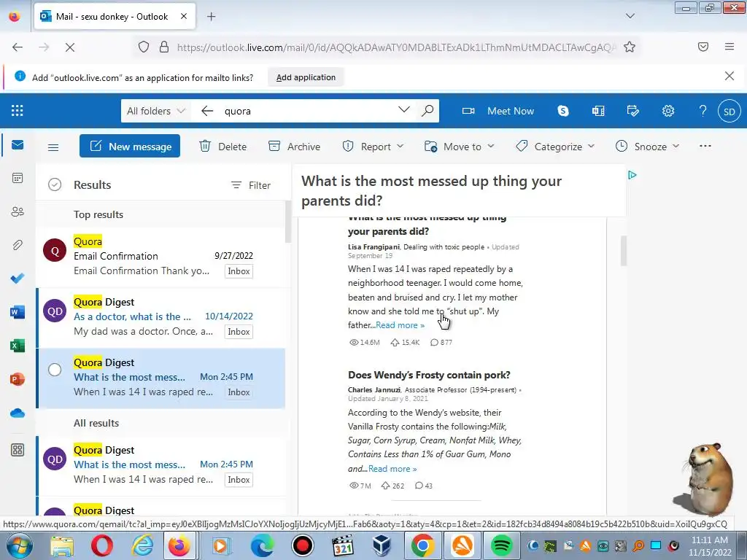This screenshot has height=560, width=747.
Task: Open More apps icon in rail
Action: 18,450
